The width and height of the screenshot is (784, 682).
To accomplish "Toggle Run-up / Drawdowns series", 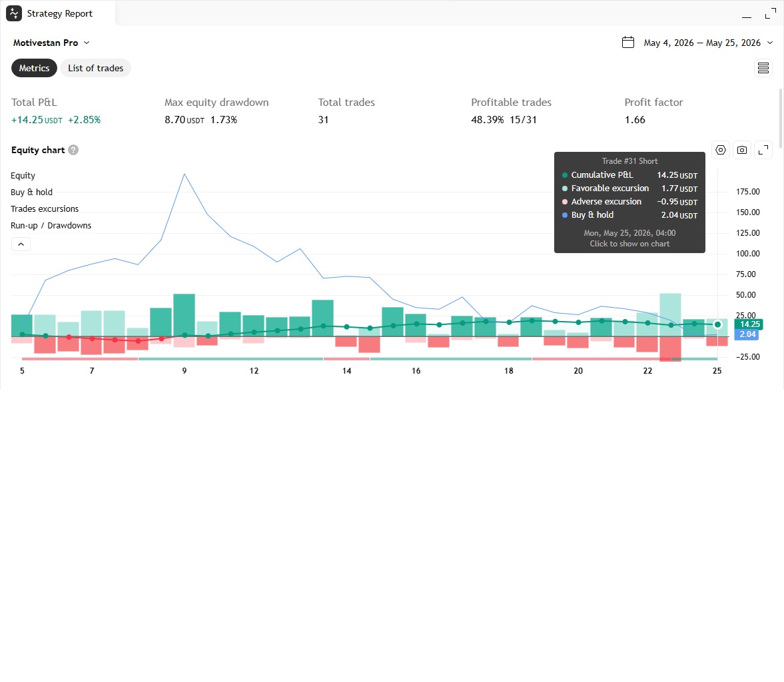I will click(51, 226).
